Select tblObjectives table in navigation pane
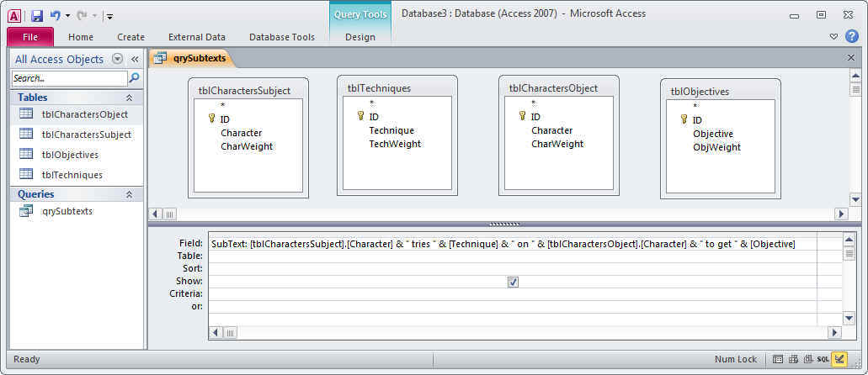 pyautogui.click(x=70, y=155)
